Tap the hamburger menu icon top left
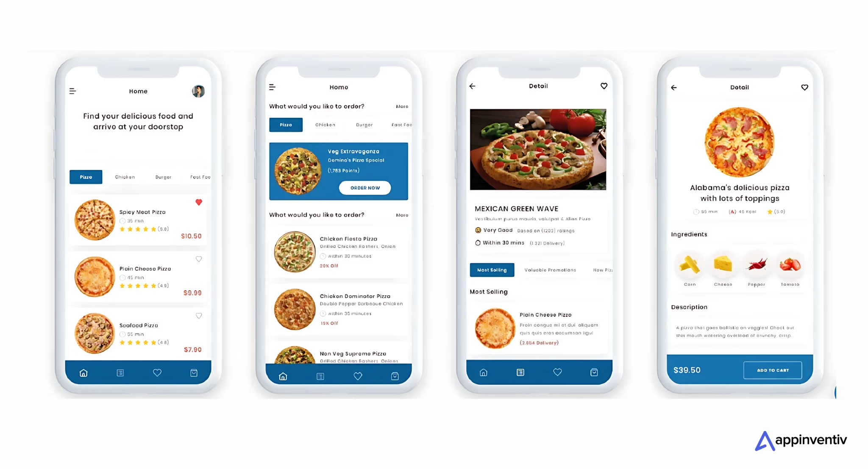Image resolution: width=868 pixels, height=469 pixels. click(73, 90)
